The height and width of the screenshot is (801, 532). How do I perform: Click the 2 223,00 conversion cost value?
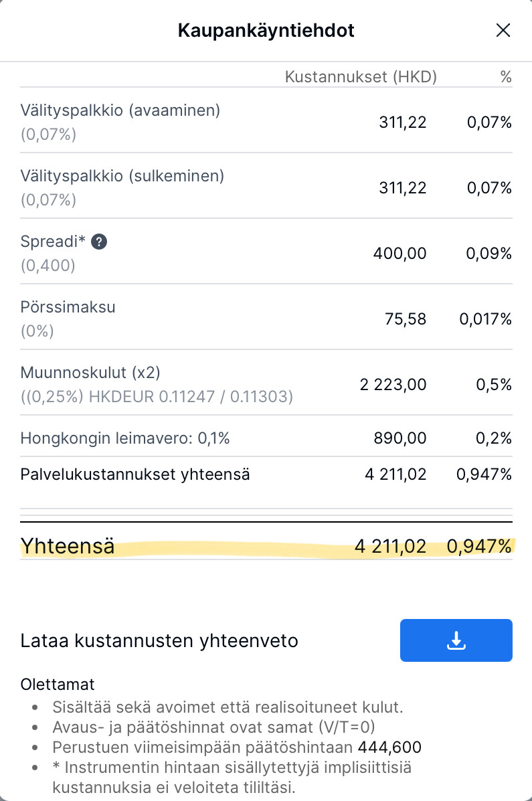[x=393, y=385]
